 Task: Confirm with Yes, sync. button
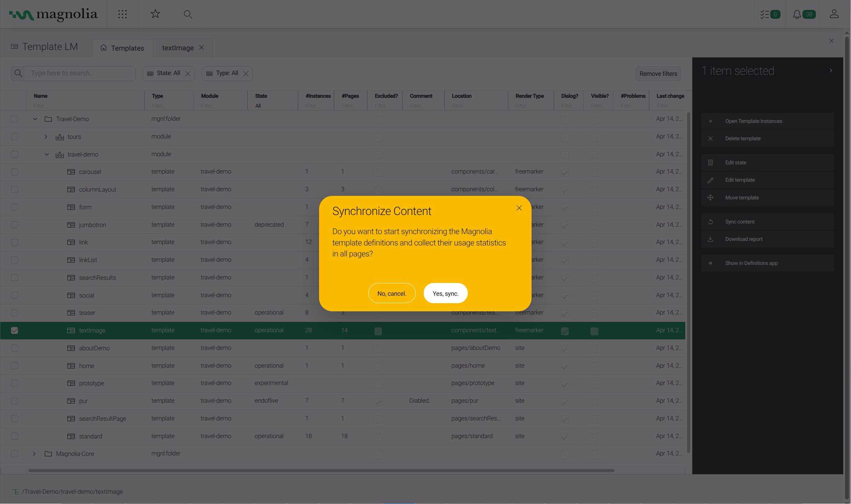click(x=446, y=293)
